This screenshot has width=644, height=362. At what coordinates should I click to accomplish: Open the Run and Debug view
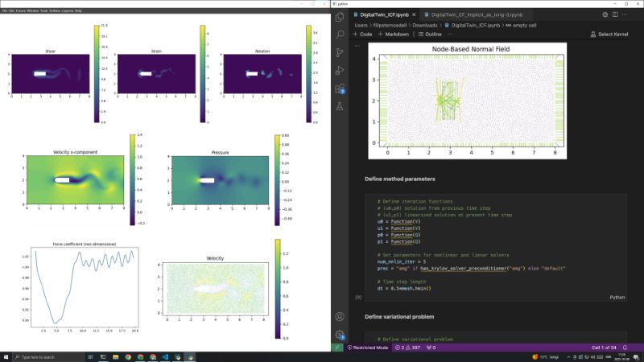(340, 70)
